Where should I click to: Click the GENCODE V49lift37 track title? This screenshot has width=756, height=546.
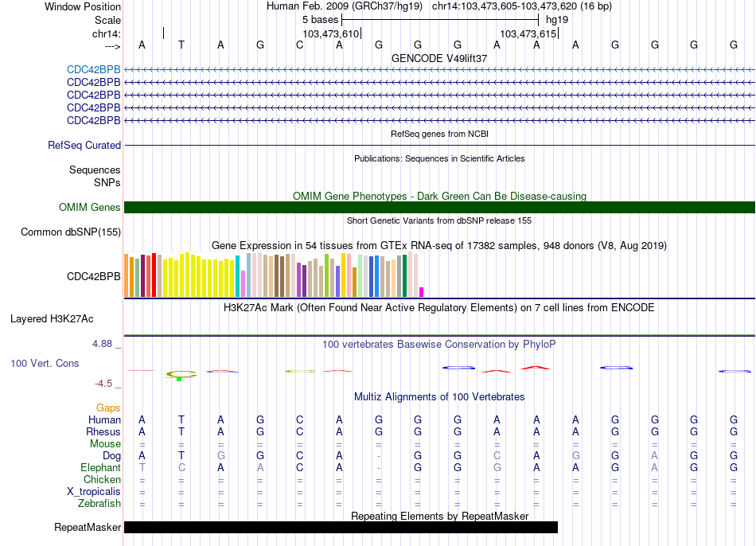[x=439, y=58]
